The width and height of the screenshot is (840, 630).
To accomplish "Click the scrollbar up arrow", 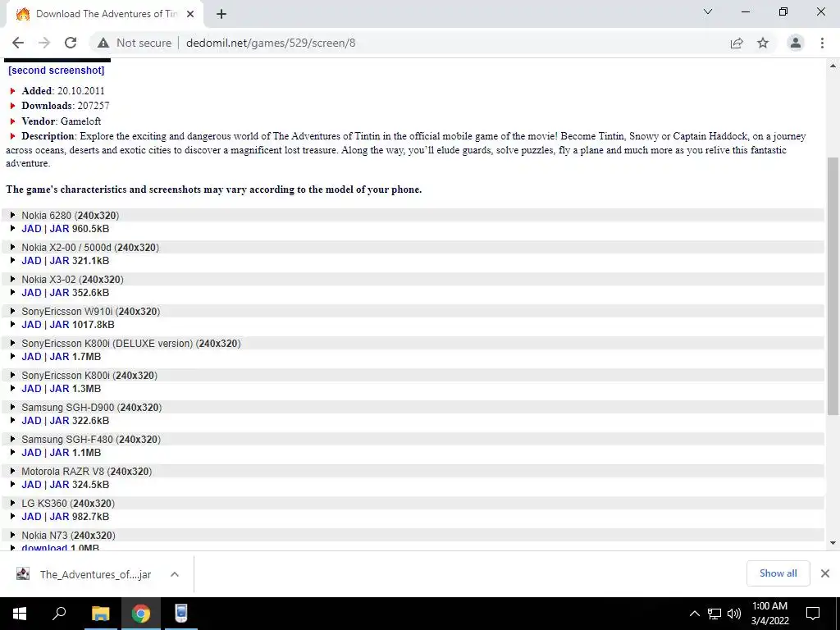I will coord(833,66).
